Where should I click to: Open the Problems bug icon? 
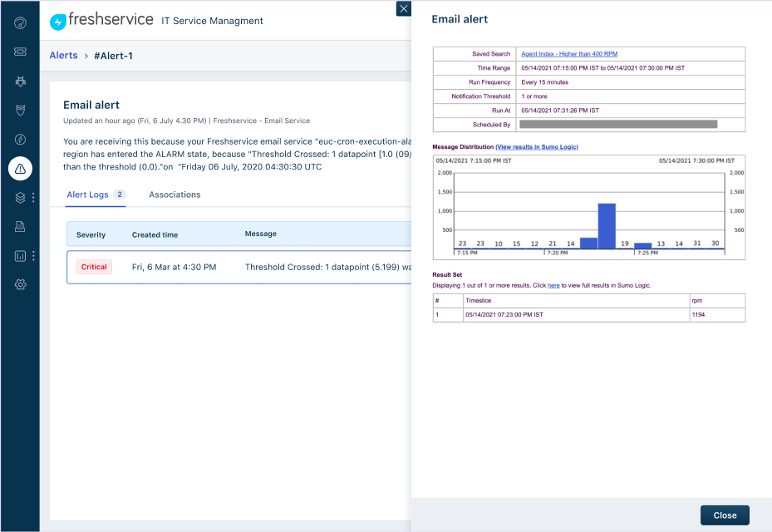click(x=20, y=81)
